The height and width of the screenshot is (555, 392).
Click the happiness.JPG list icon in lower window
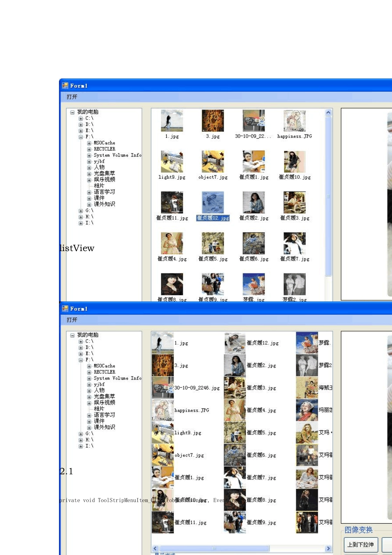click(x=163, y=410)
